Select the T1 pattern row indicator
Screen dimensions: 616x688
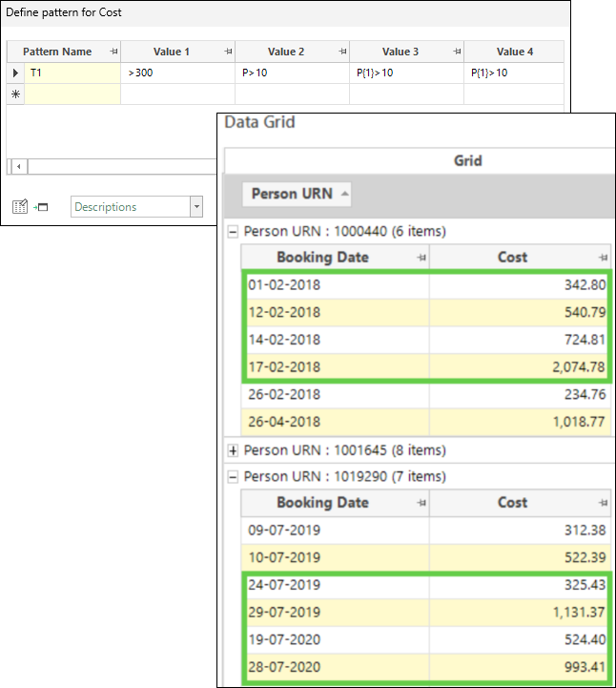click(14, 73)
